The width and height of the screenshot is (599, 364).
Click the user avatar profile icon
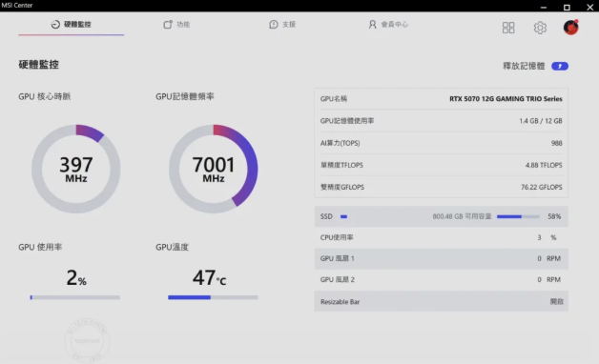[571, 28]
